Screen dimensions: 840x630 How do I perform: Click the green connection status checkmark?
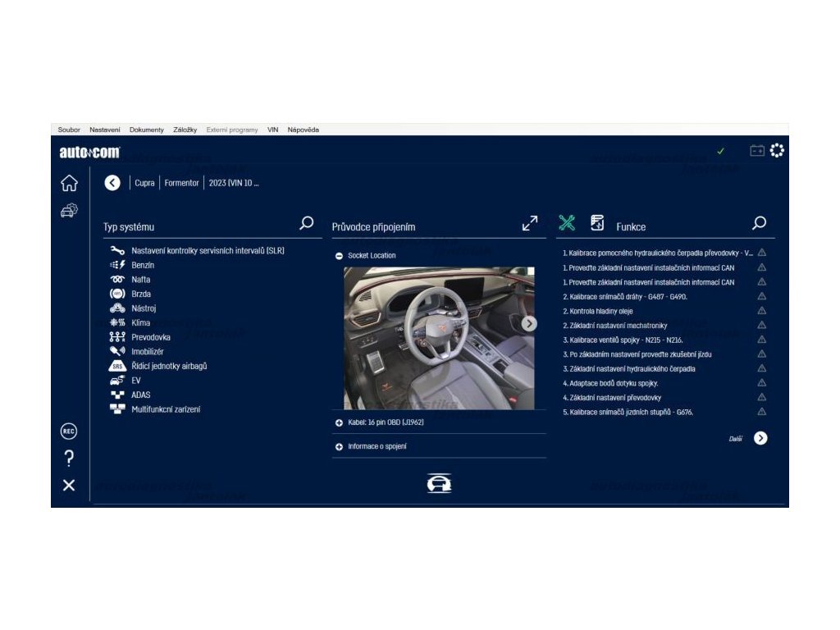[720, 151]
